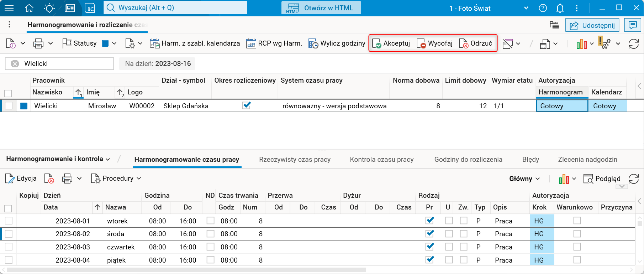Open the Zlecenia nadgodzin tab
Image resolution: width=644 pixels, height=274 pixels.
click(588, 160)
